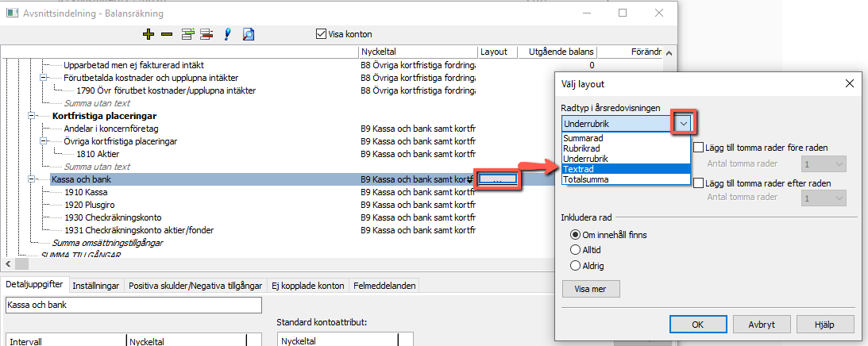Select the Summa omsättningstillgångar row
The width and height of the screenshot is (868, 346).
107,243
